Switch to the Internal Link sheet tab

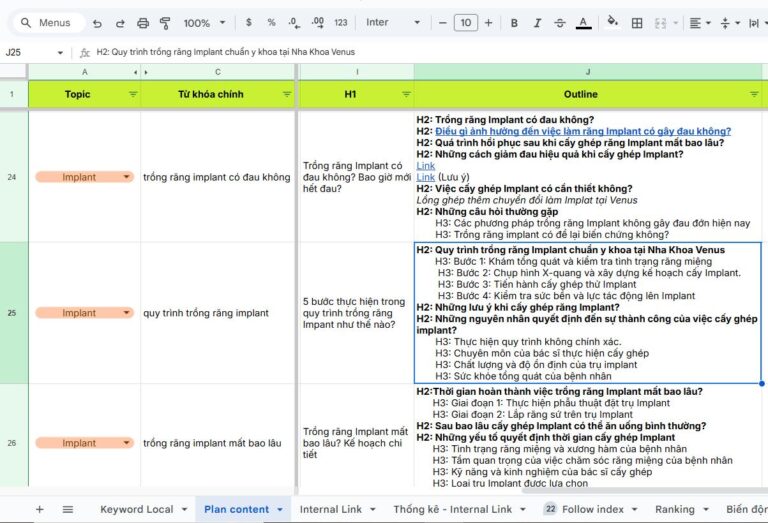(331, 509)
